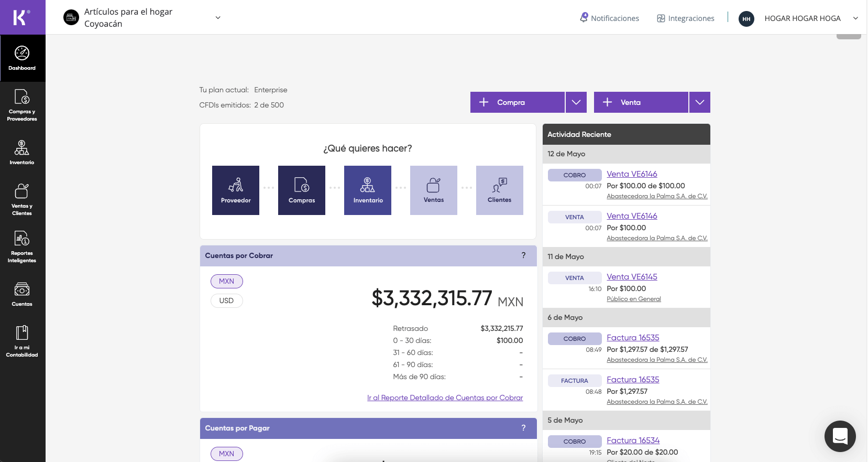The height and width of the screenshot is (462, 868).
Task: Open the Inventario sidebar section
Action: (22, 152)
